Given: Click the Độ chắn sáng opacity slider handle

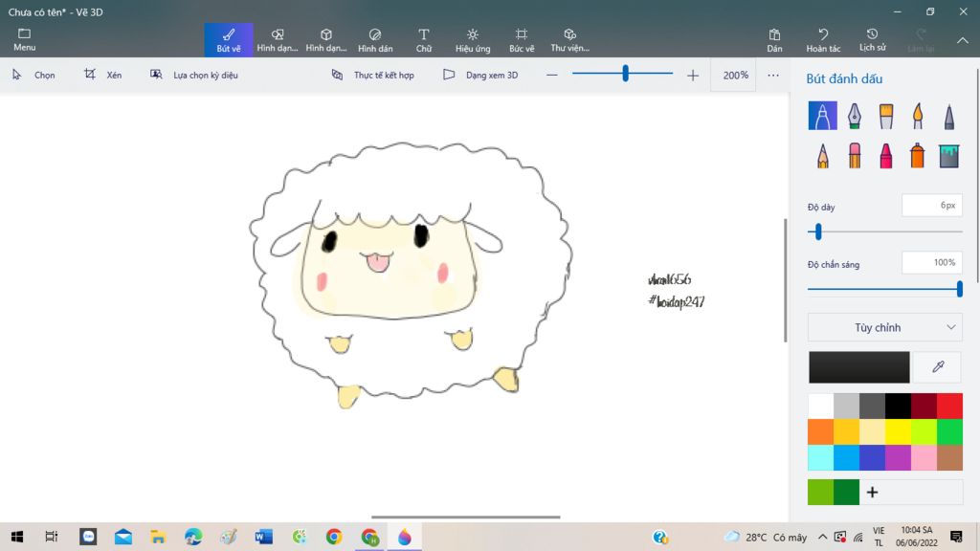Looking at the screenshot, I should [x=959, y=289].
